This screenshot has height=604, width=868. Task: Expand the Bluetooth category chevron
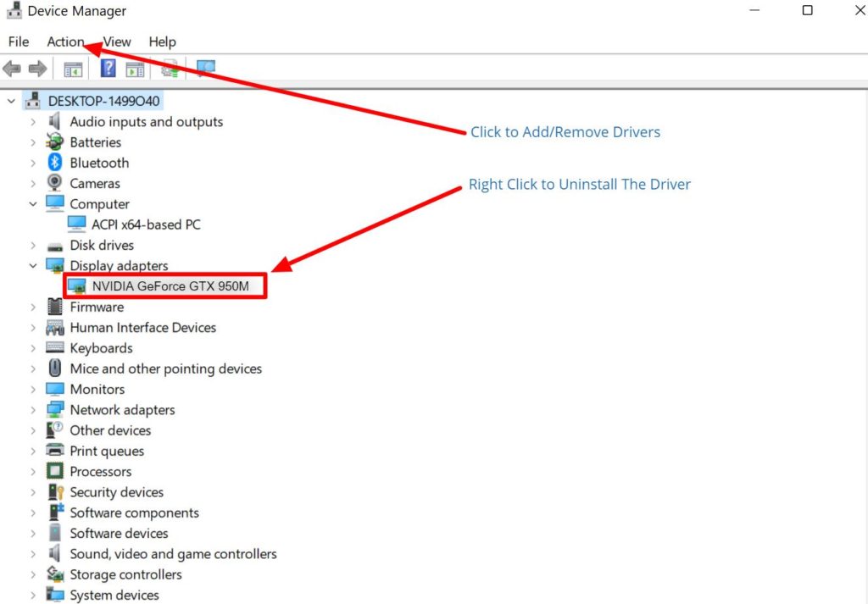33,163
